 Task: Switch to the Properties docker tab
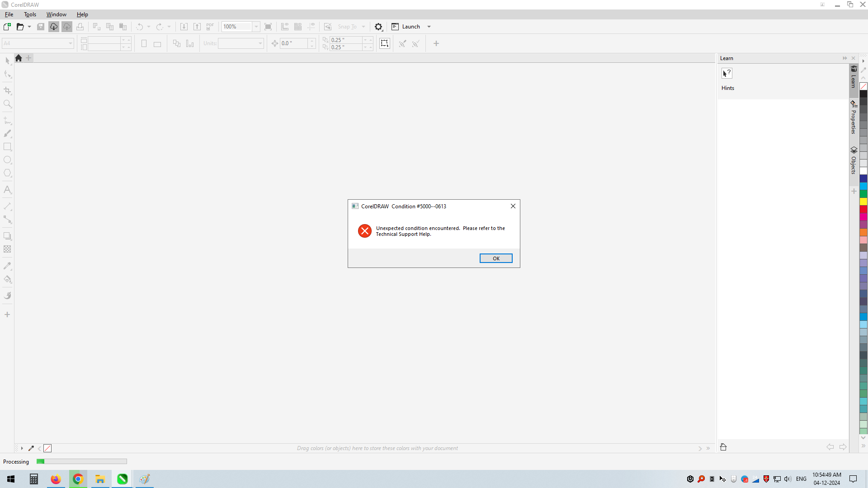(x=854, y=117)
